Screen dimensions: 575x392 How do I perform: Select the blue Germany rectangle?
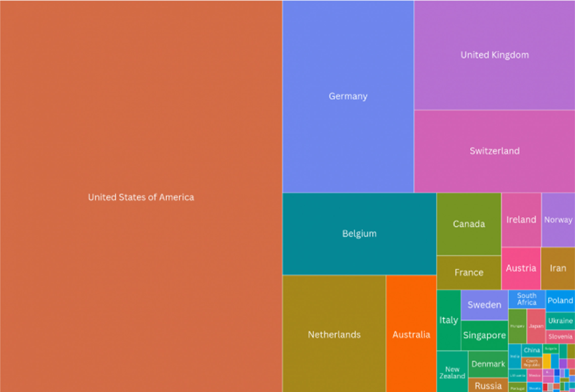[348, 96]
